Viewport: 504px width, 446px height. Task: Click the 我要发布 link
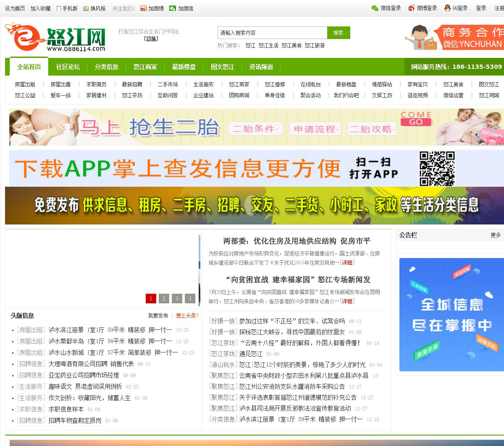(x=158, y=316)
